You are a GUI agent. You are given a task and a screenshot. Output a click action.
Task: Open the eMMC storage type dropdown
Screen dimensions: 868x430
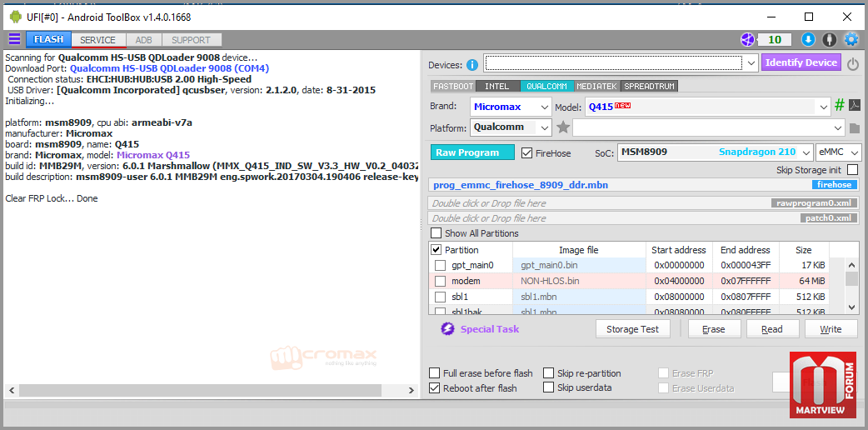tap(838, 152)
